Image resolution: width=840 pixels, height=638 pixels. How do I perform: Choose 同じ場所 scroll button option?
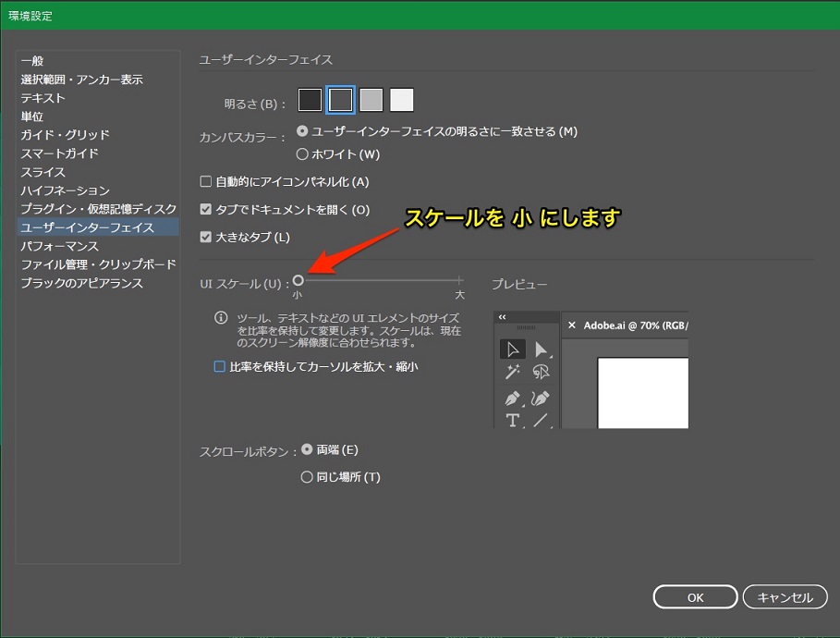tap(307, 478)
